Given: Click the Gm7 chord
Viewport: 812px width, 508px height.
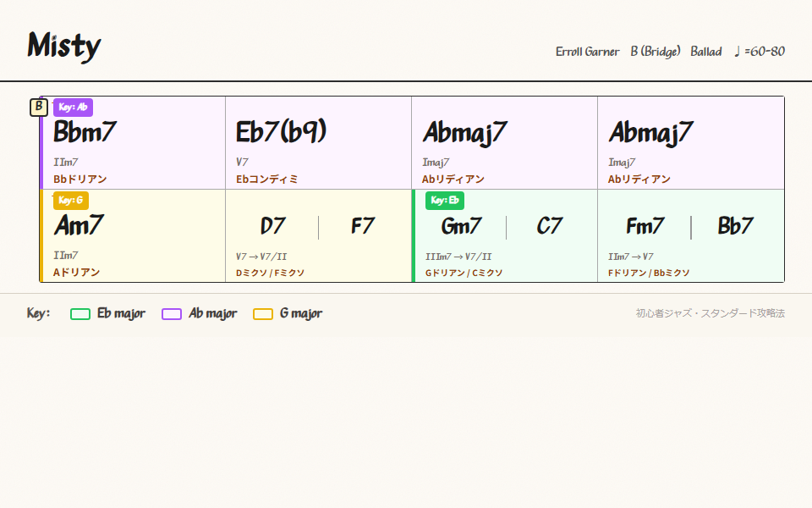Looking at the screenshot, I should pyautogui.click(x=461, y=226).
